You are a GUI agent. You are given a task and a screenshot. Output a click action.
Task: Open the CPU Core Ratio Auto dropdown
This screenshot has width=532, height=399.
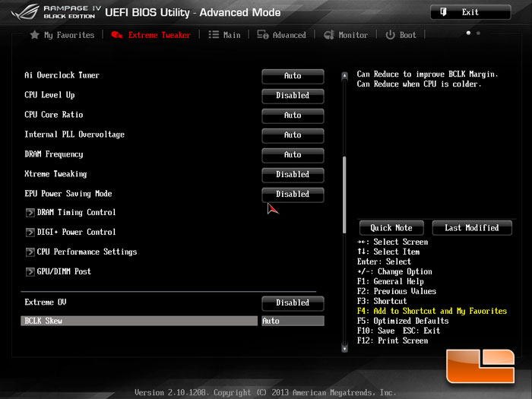(x=293, y=116)
